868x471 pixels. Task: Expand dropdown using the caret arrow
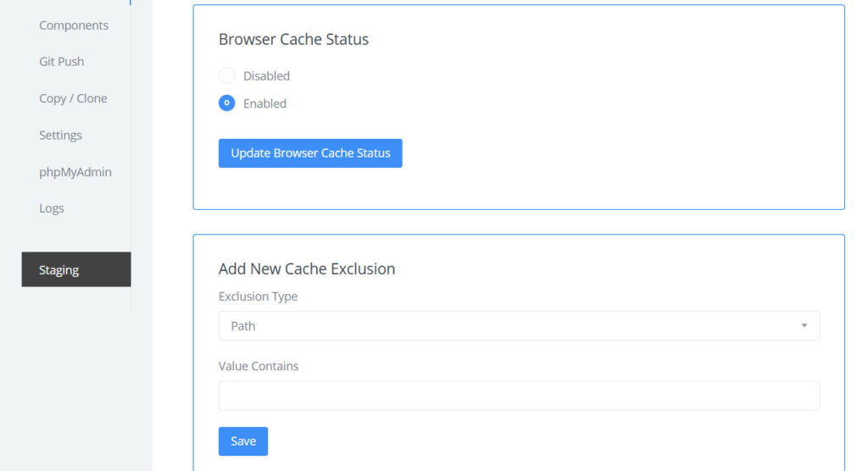click(804, 325)
